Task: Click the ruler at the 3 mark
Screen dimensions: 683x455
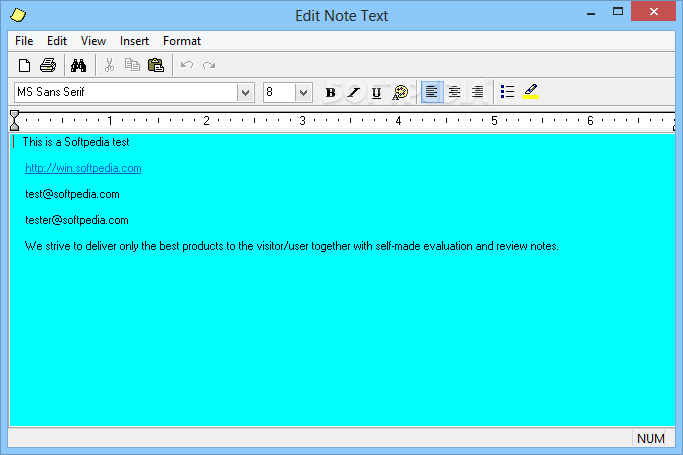Action: pos(302,121)
